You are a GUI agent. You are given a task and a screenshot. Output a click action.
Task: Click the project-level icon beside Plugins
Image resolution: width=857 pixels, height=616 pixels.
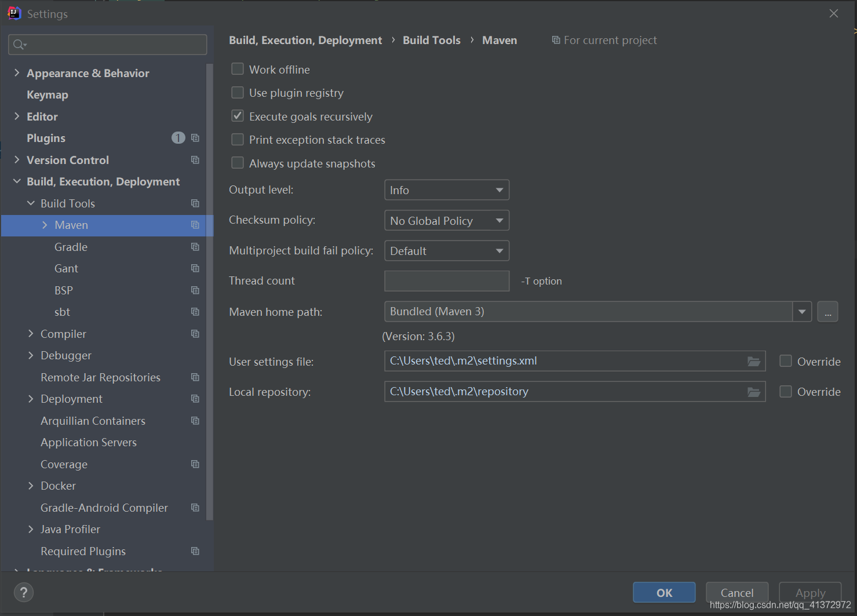[195, 138]
